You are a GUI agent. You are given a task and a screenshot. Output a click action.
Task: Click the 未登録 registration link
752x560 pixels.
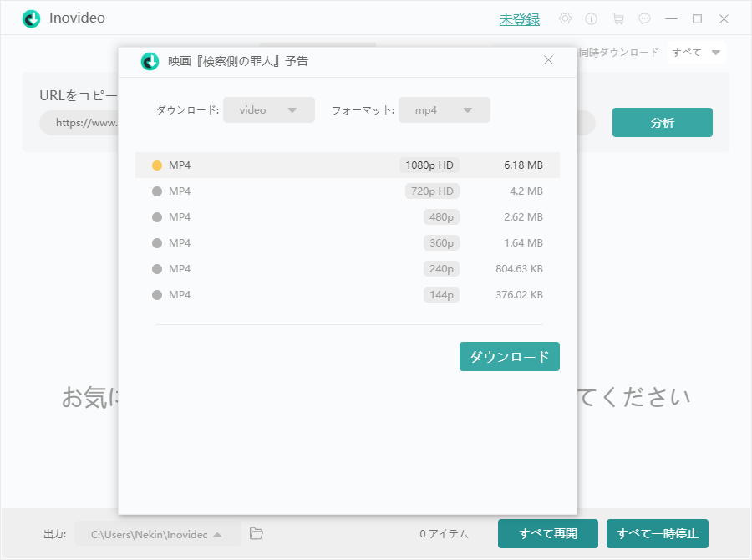(519, 19)
